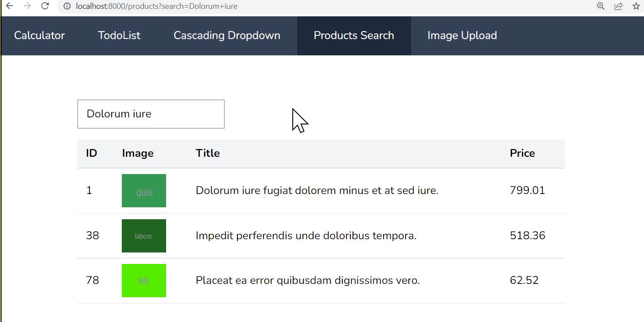Click the browser forward arrow
The height and width of the screenshot is (322, 644).
(27, 6)
